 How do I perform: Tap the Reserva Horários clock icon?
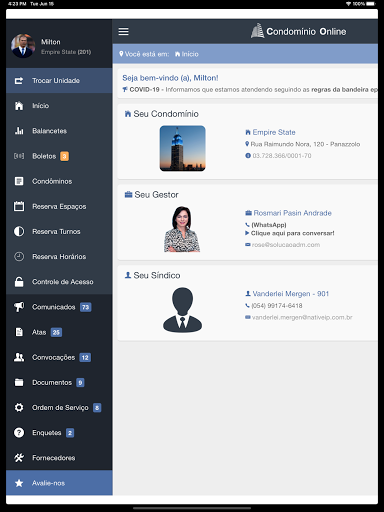click(19, 256)
